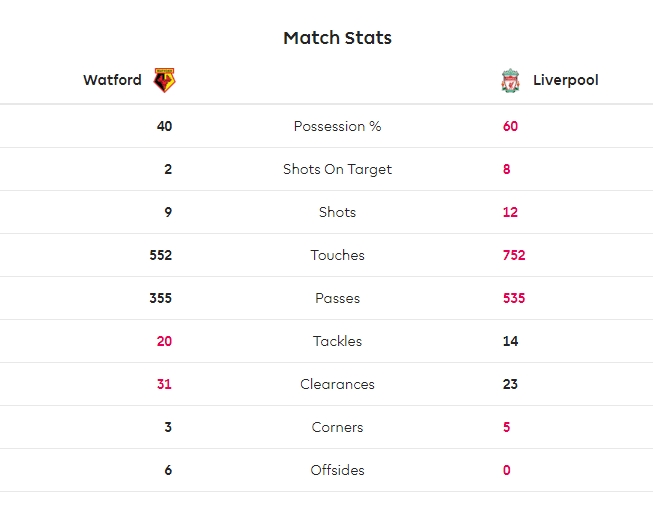The image size is (653, 515).
Task: Click the Liverpool club crest icon
Action: [511, 80]
